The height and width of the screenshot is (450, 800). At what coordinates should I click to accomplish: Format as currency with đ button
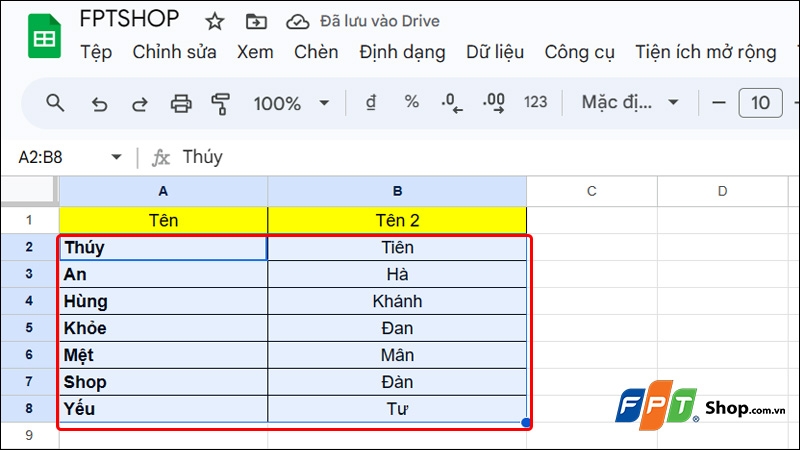371,103
